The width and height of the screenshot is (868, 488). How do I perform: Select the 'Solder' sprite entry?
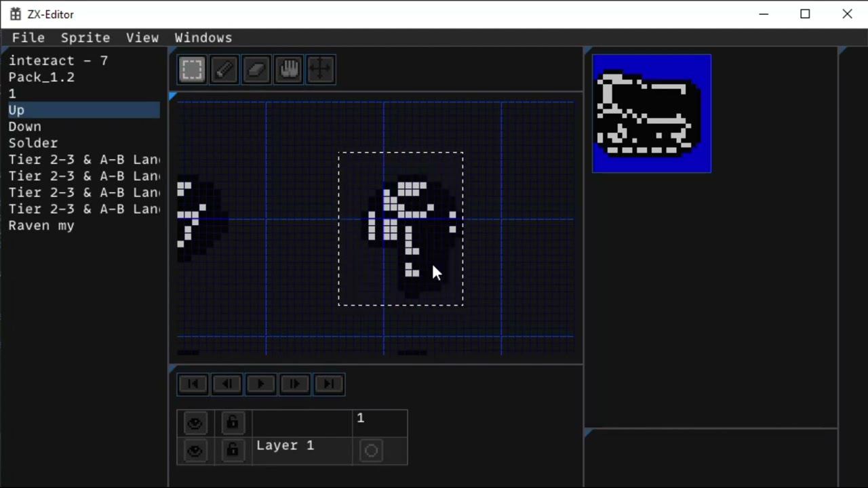point(84,143)
